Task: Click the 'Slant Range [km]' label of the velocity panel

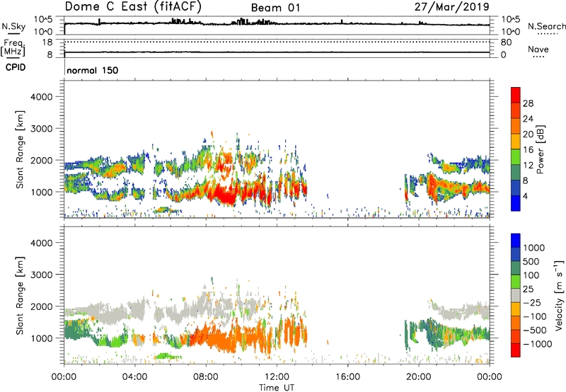Action: point(20,296)
